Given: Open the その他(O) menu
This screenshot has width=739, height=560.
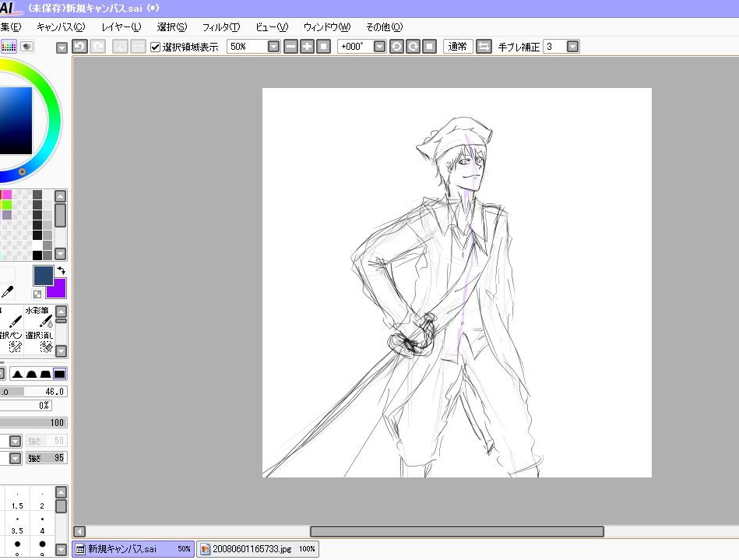Looking at the screenshot, I should pos(384,26).
